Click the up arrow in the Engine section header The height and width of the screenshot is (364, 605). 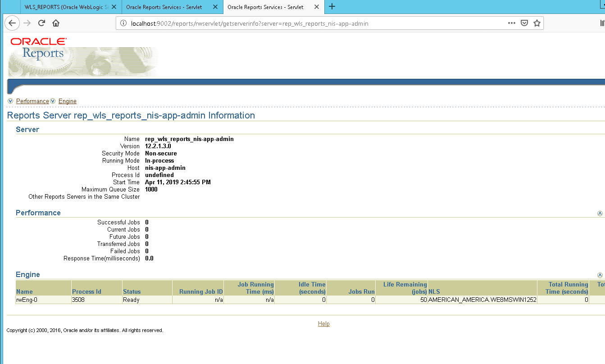coord(600,275)
